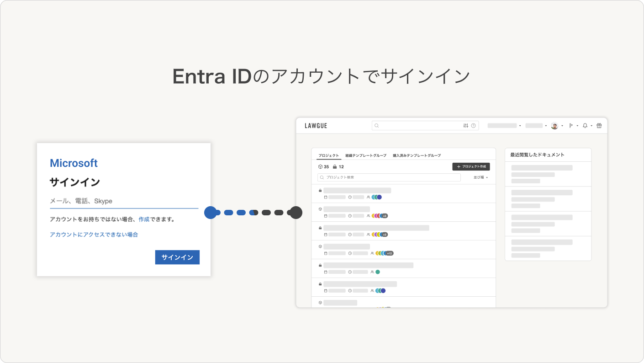Switch to the 組織テンプレートグループ tab
The height and width of the screenshot is (363, 644).
[366, 155]
